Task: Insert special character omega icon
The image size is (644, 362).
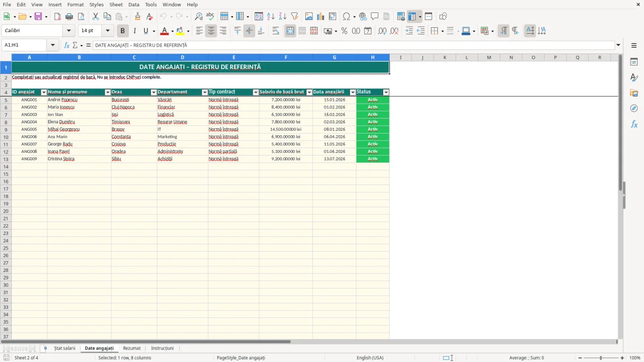Action: point(347,17)
